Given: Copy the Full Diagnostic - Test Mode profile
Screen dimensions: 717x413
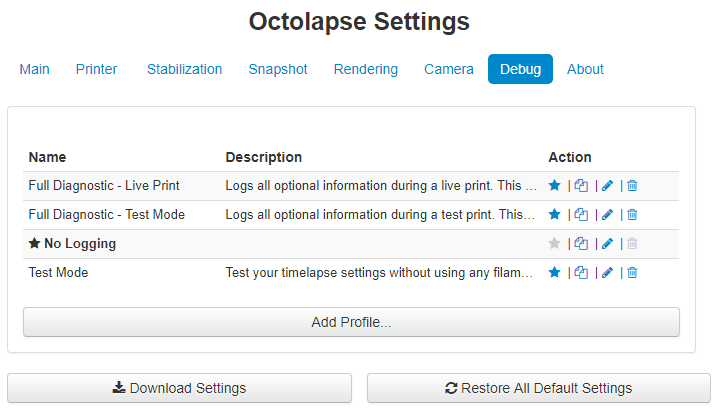Looking at the screenshot, I should tap(581, 215).
